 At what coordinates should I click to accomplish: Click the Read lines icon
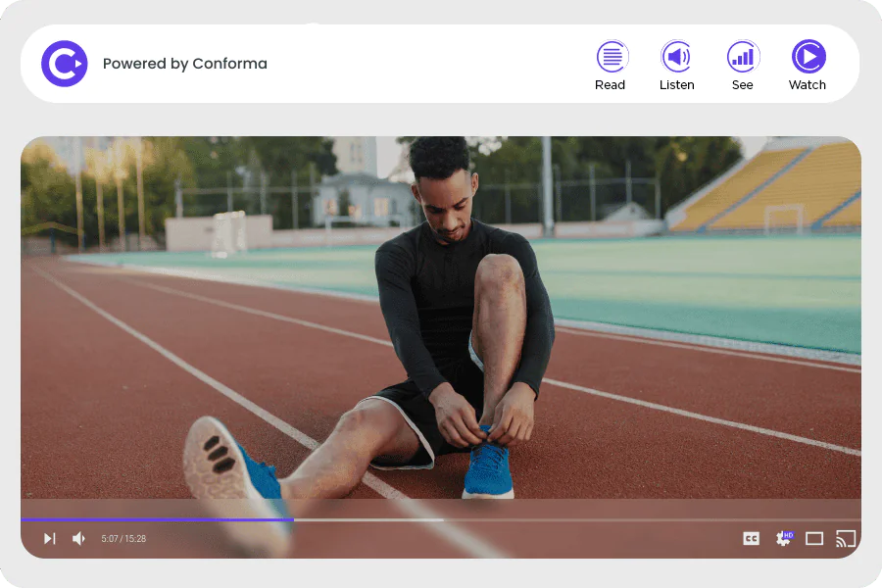(611, 56)
